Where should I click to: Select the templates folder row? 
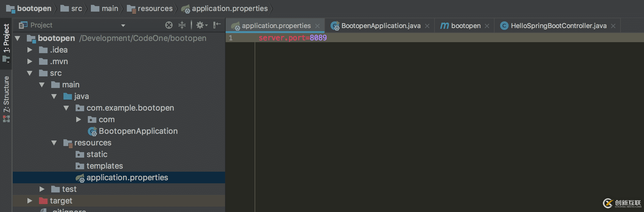(119, 166)
